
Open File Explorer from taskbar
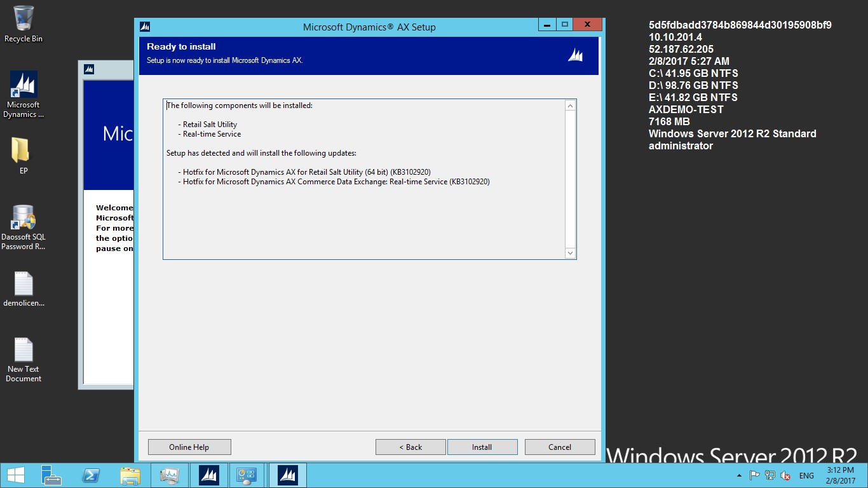[130, 475]
